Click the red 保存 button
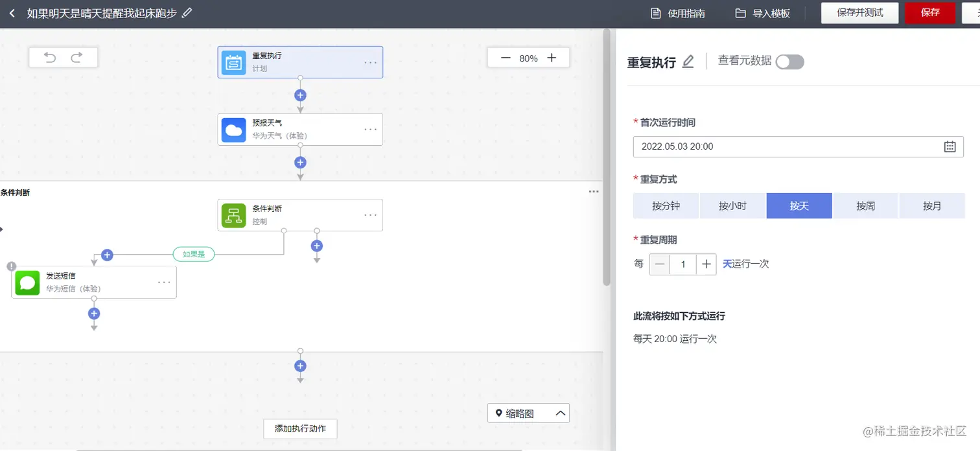 (x=930, y=13)
